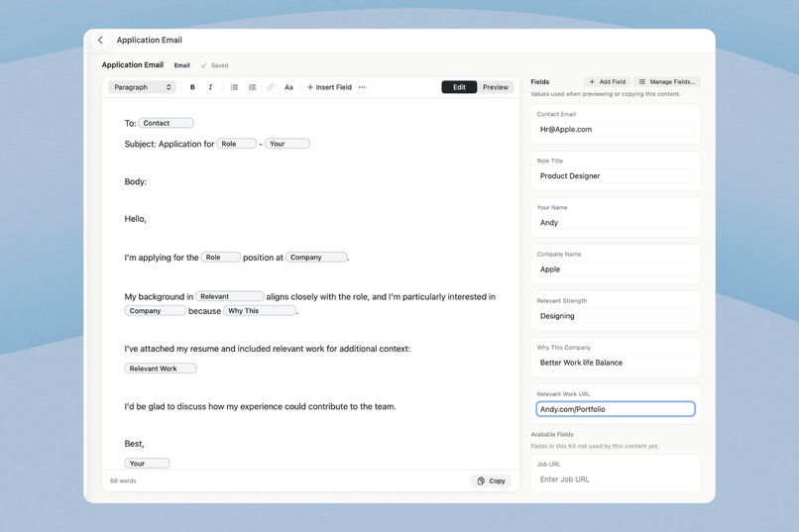Edit the Contact Email field value
Image resolution: width=799 pixels, height=532 pixels.
coord(616,130)
